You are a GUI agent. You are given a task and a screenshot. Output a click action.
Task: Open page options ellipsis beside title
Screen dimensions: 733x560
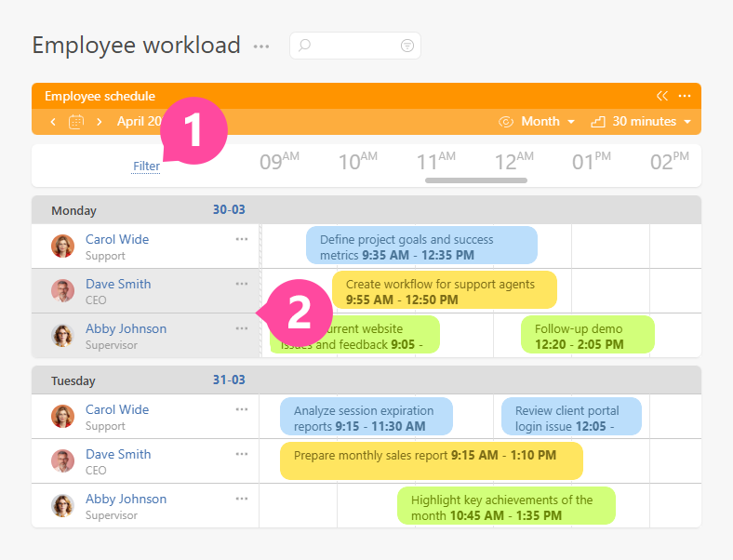tap(261, 46)
